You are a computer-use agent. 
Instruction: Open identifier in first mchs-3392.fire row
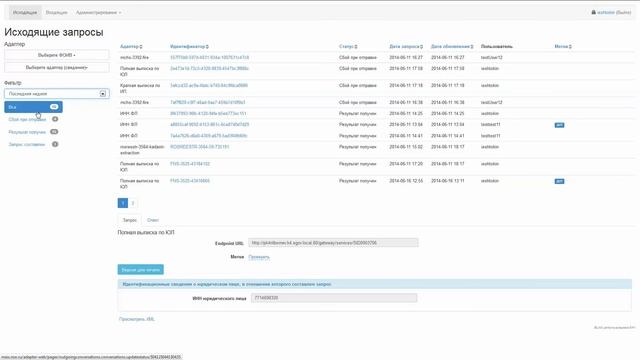coord(209,58)
